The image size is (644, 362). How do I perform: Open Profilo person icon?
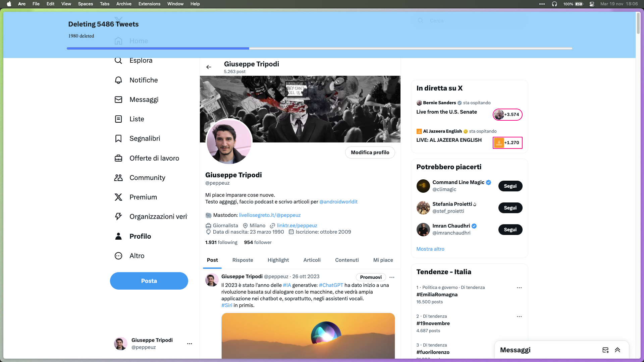tap(118, 236)
